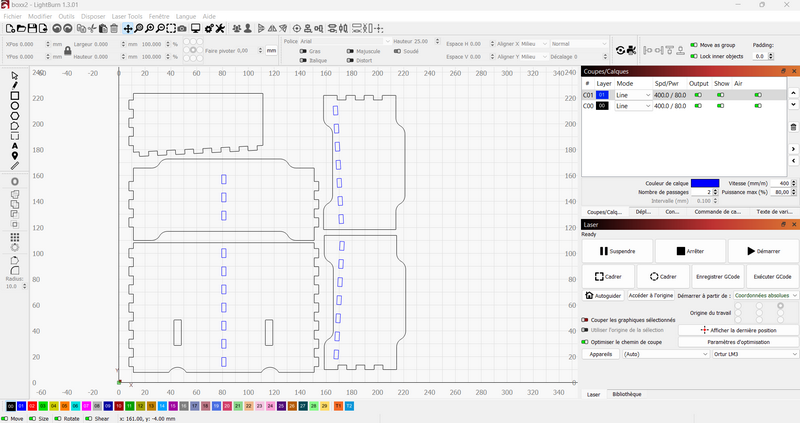
Task: Click the Delete trash icon in toolbar
Action: tap(114, 29)
